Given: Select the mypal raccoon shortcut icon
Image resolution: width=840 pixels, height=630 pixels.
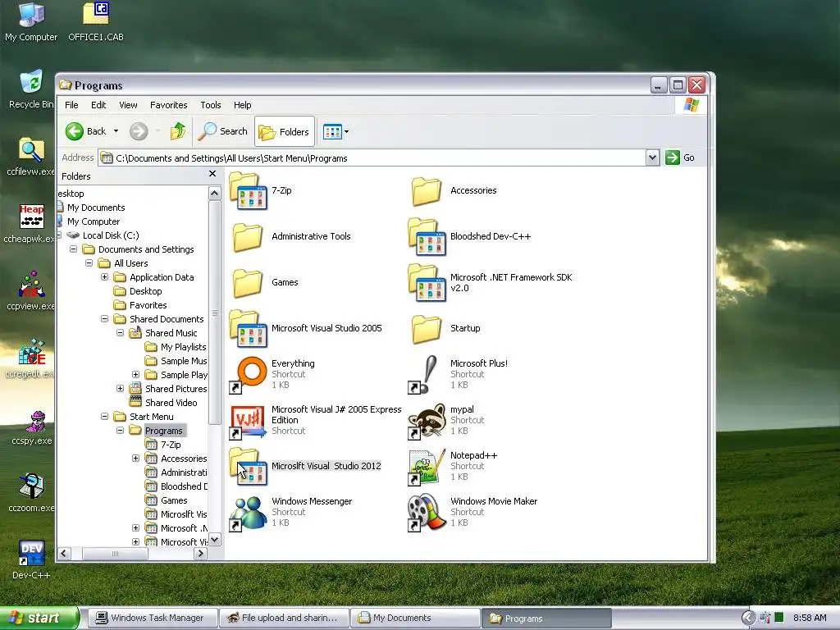Looking at the screenshot, I should (x=427, y=421).
